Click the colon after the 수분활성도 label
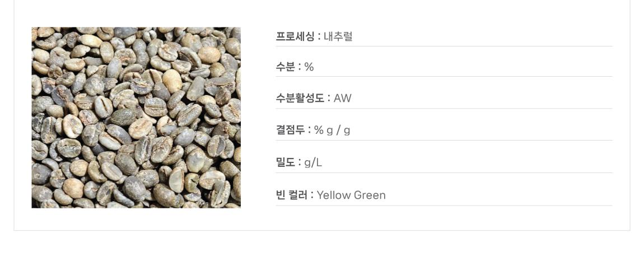This screenshot has width=644, height=280. [x=329, y=99]
